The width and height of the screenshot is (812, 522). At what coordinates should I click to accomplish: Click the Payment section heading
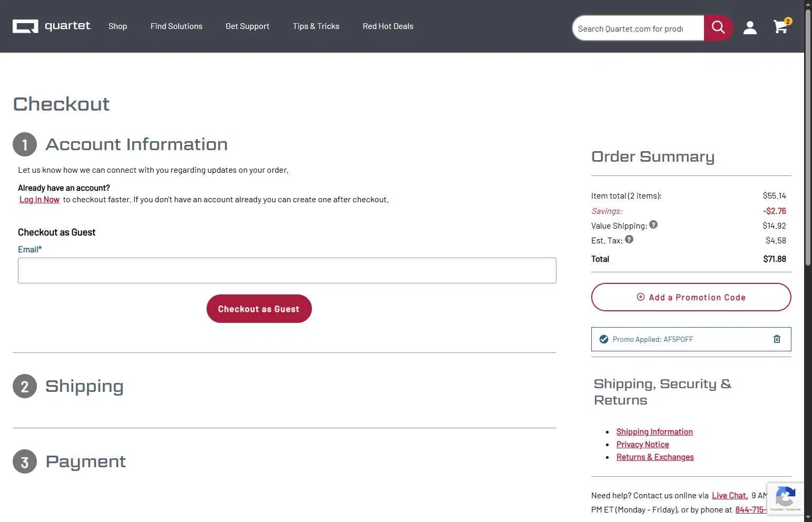click(x=85, y=461)
